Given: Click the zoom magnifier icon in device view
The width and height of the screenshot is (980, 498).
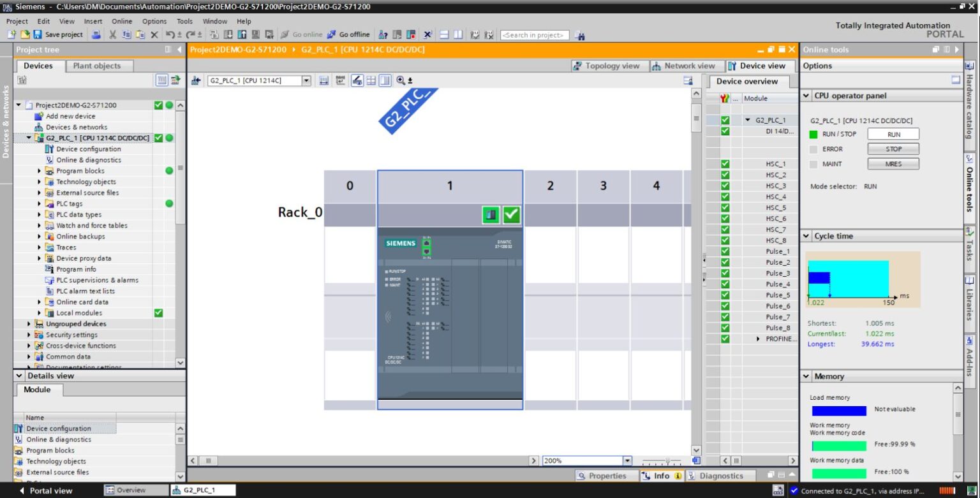Looking at the screenshot, I should tap(401, 80).
